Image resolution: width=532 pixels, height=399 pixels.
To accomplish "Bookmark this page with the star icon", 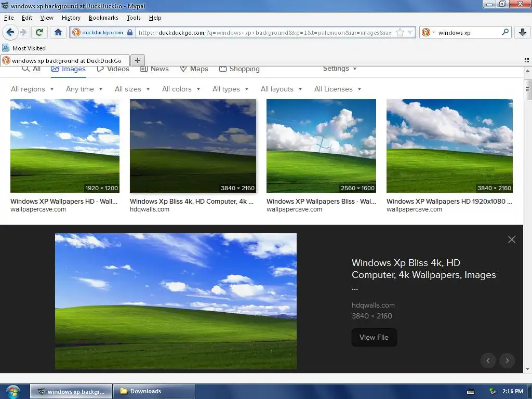I will [x=401, y=33].
